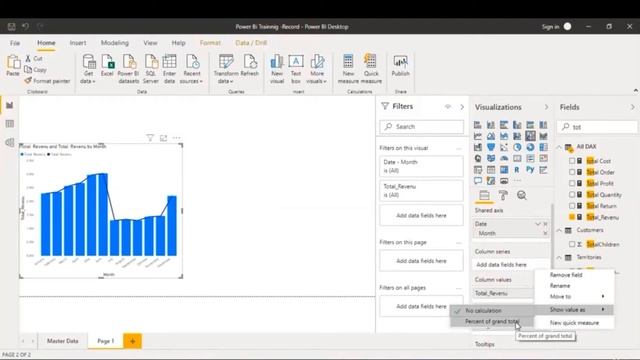The image size is (640, 360).
Task: Select the Python visual icon
Action: [x=530, y=169]
